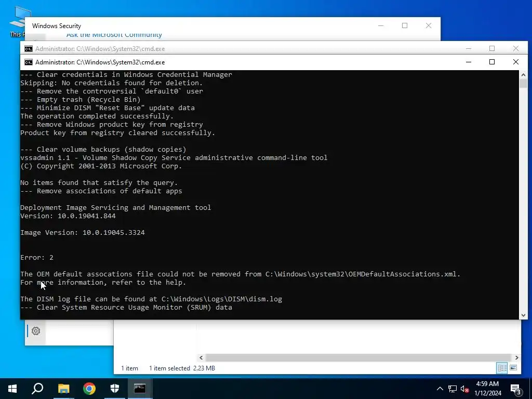Close the background cmd.exe window
This screenshot has width=532, height=399.
pos(516,48)
